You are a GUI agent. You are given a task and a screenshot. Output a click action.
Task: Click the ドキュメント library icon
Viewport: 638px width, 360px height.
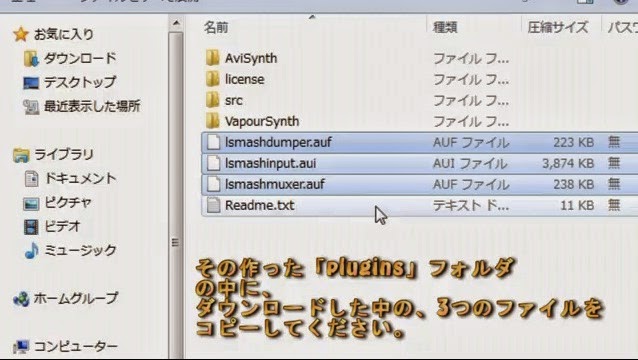(31, 179)
